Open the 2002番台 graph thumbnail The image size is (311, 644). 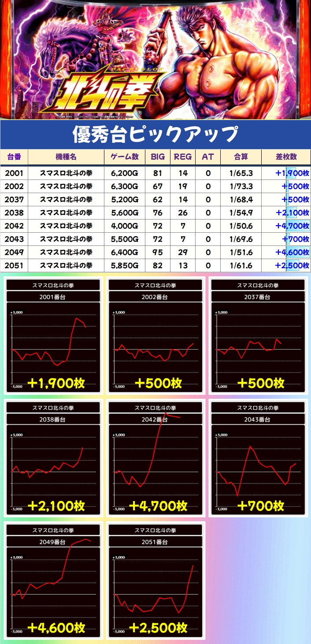point(155,337)
